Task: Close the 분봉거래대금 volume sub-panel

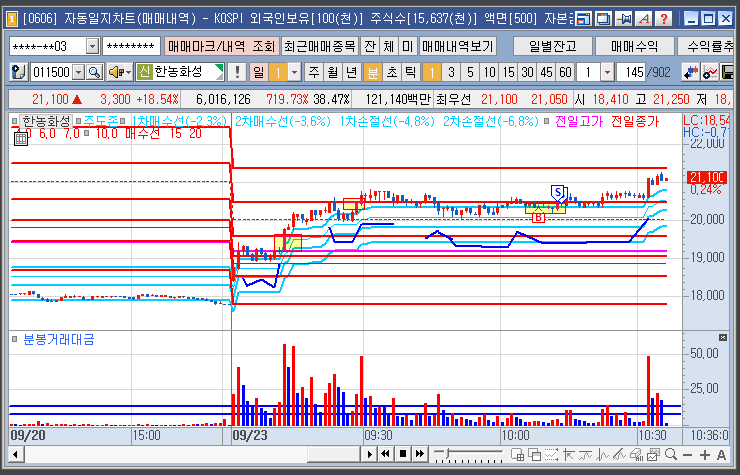Action: pyautogui.click(x=723, y=337)
